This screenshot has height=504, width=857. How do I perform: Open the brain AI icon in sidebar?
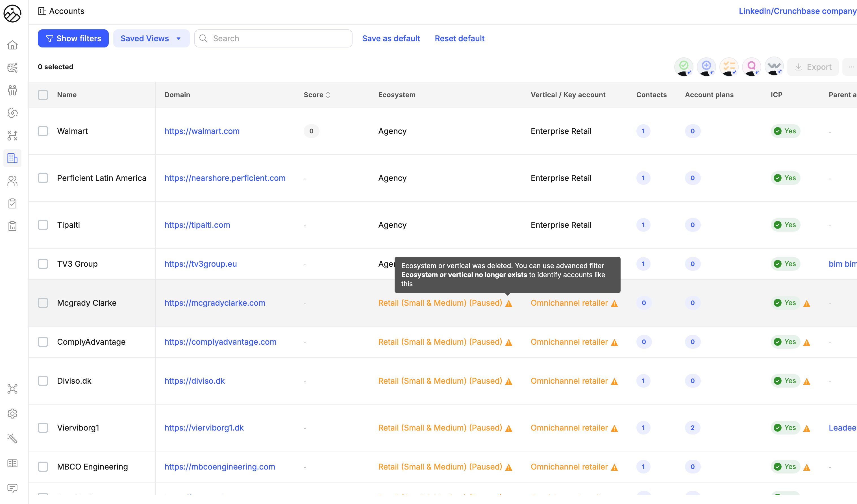12,68
